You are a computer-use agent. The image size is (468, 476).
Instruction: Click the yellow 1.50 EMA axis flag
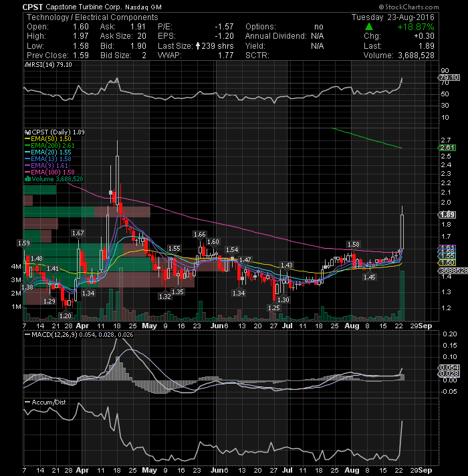[447, 263]
